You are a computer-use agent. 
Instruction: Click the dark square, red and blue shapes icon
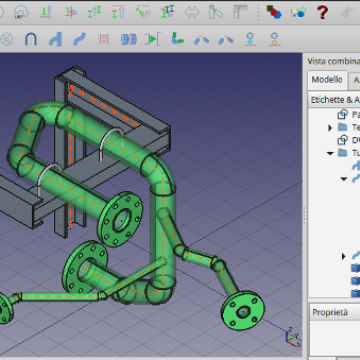pos(274,12)
